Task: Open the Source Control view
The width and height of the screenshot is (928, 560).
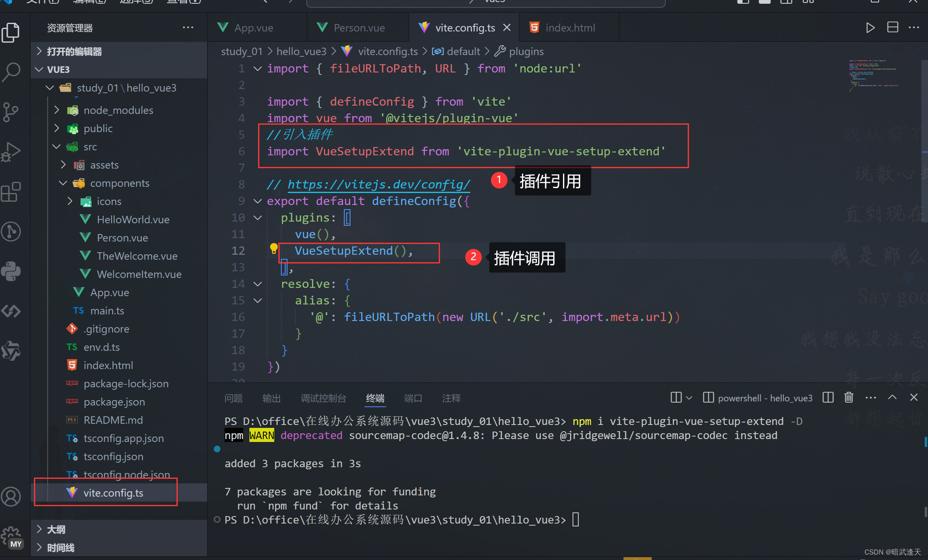Action: [x=11, y=111]
